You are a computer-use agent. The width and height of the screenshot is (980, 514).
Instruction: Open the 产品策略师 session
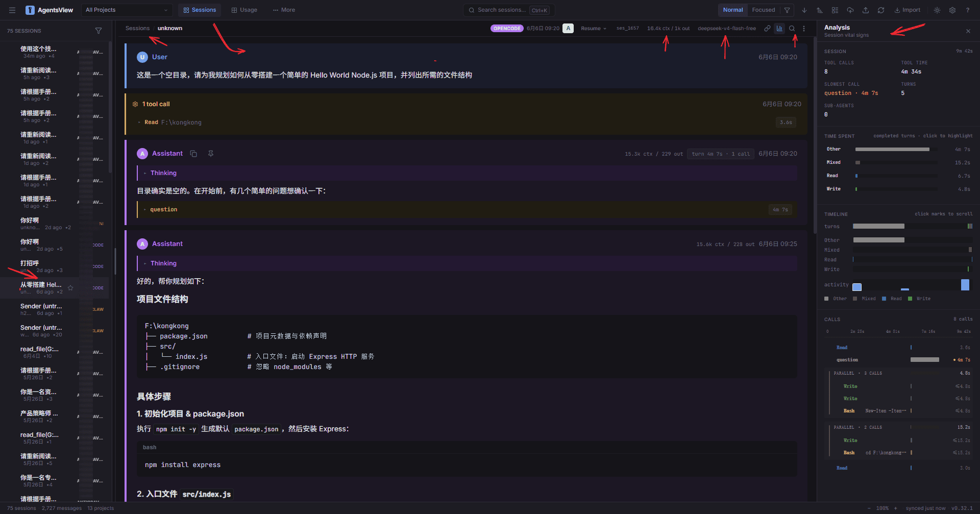point(55,417)
